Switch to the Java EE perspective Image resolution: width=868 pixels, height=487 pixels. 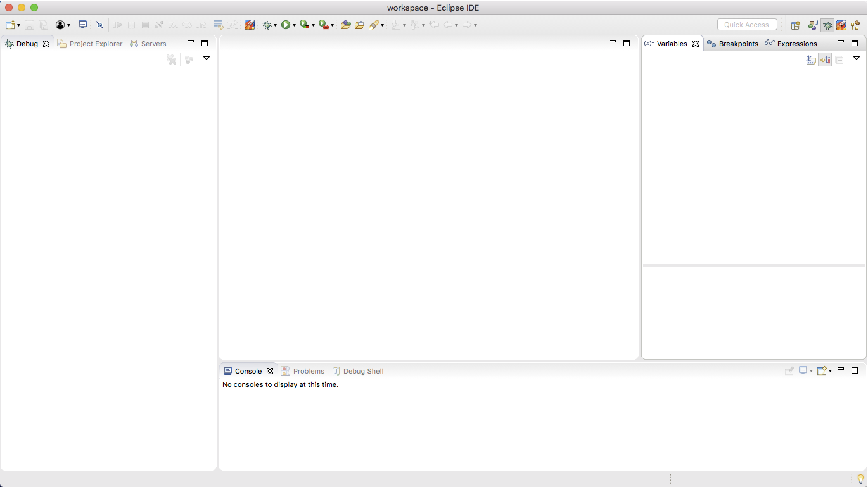coord(813,25)
